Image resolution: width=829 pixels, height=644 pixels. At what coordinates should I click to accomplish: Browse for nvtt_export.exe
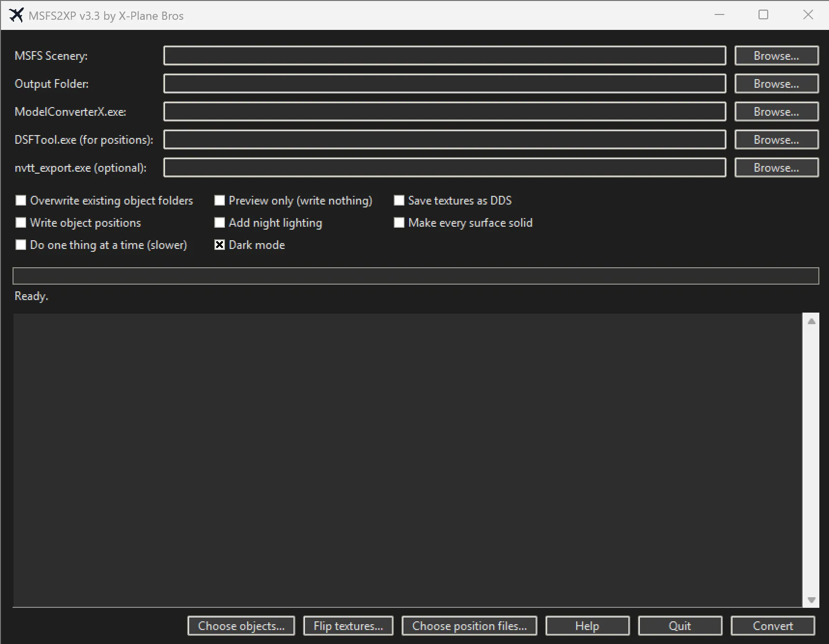(x=776, y=167)
